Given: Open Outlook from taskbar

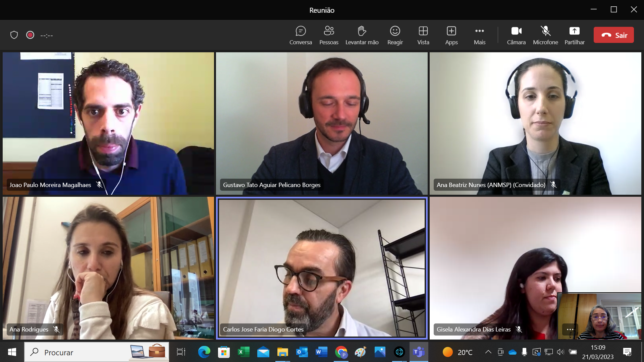Looking at the screenshot, I should pyautogui.click(x=302, y=352).
